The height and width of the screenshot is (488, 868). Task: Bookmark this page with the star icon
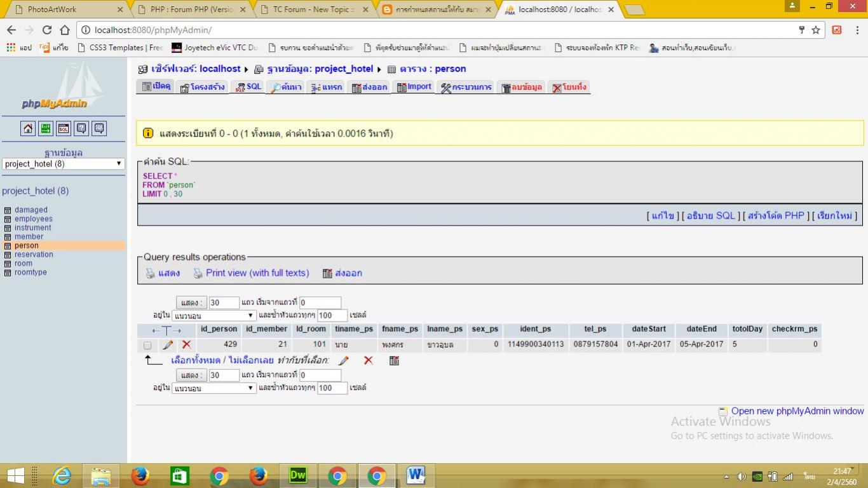tap(816, 30)
